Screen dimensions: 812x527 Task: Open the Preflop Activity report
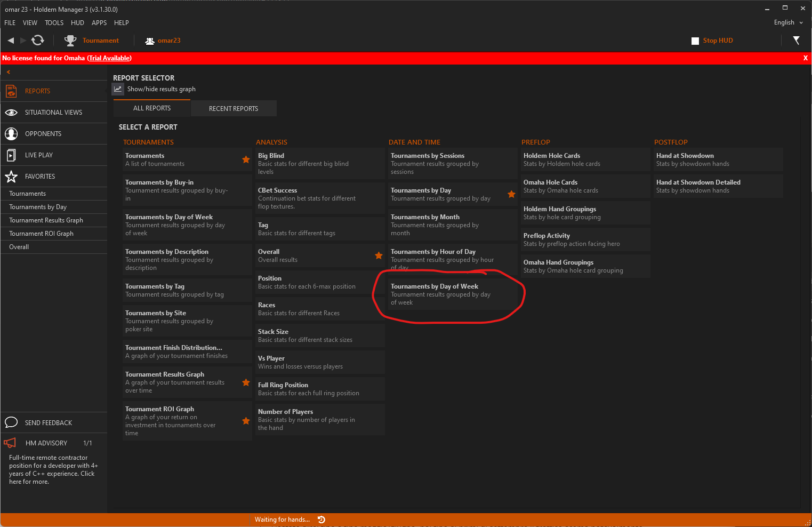[x=585, y=239]
